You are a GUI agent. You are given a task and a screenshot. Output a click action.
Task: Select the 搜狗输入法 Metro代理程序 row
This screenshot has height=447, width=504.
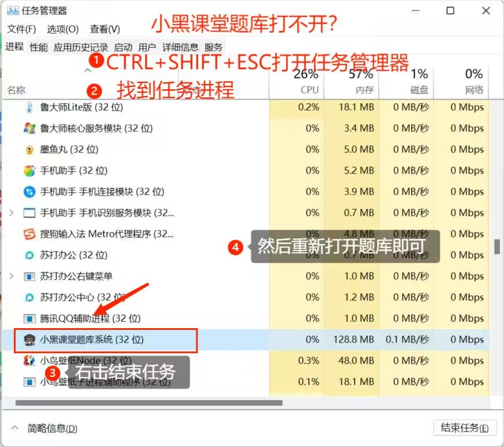click(246, 234)
